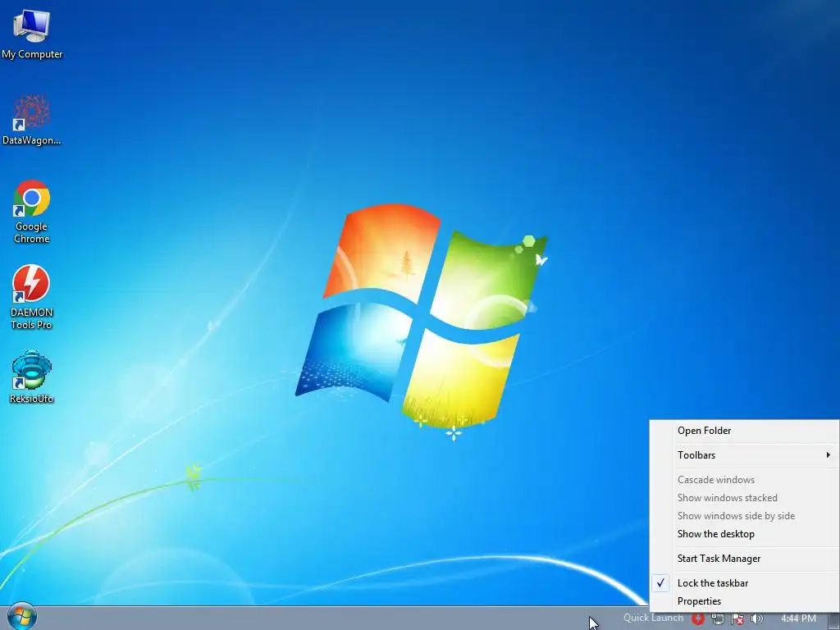Open the Action Center flag icon
Image resolution: width=840 pixels, height=630 pixels.
(737, 619)
